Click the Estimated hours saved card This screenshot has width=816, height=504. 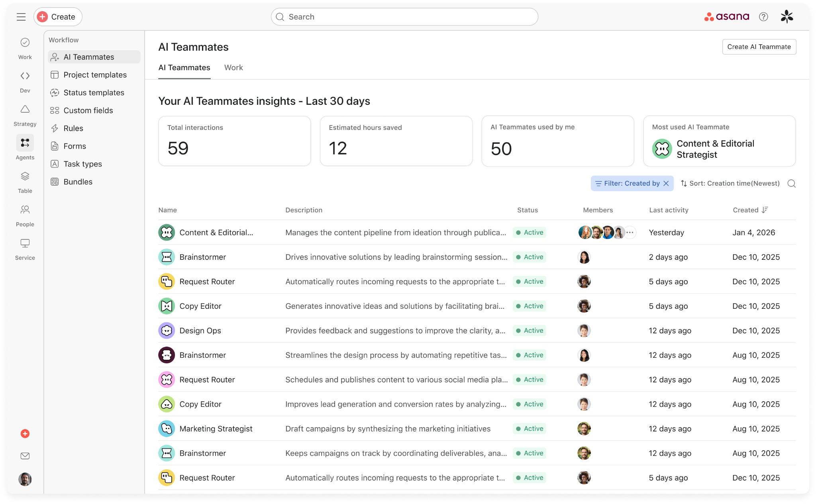(396, 141)
